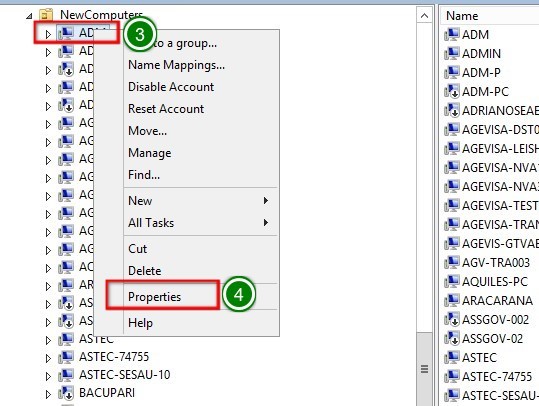The image size is (539, 406).
Task: Open Properties from the context menu
Action: [x=154, y=296]
